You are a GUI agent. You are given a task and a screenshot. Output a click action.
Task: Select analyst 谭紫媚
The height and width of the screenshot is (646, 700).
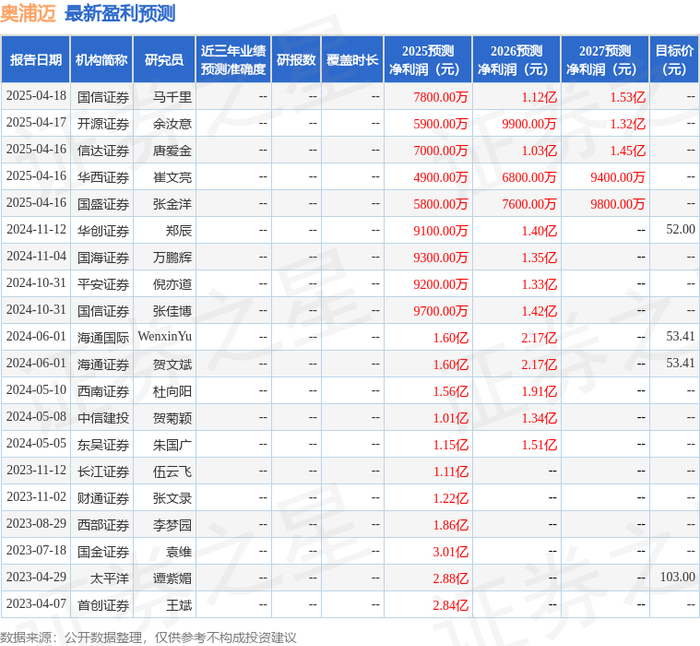(172, 579)
